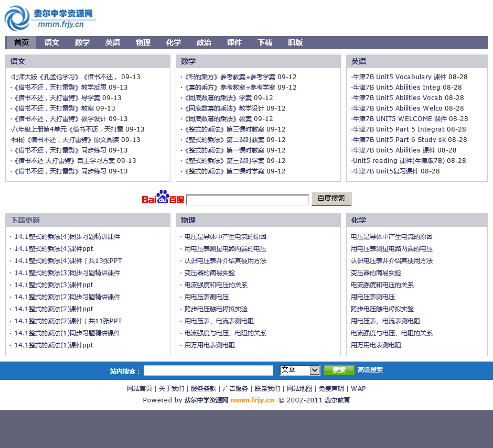The image size is (493, 448).
Task: Select the 化学 navigation tab
Action: click(x=174, y=43)
